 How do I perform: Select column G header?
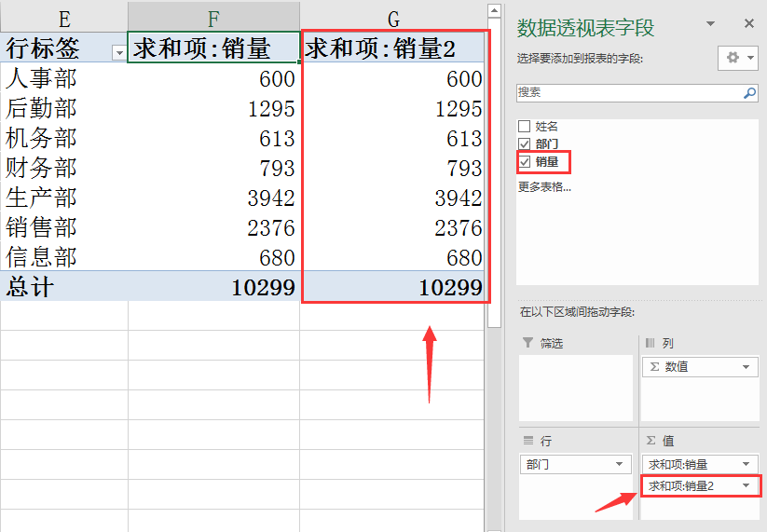click(x=394, y=19)
